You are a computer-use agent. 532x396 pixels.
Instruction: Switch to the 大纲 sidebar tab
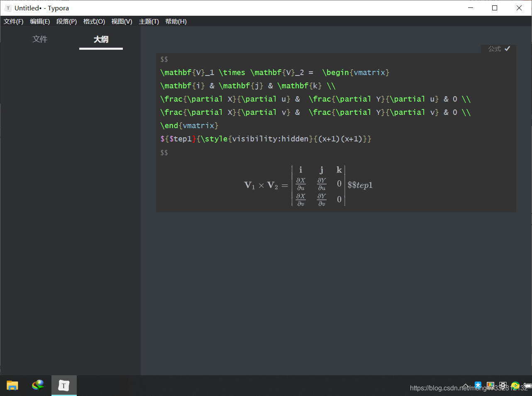tap(101, 39)
